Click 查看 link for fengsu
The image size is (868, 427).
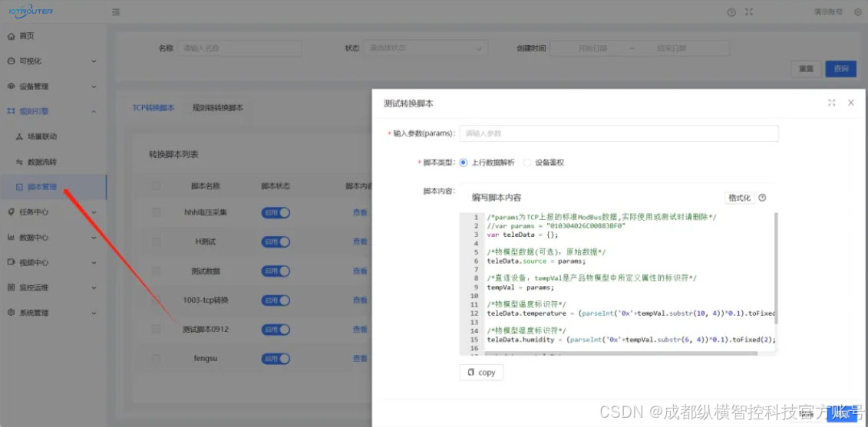point(360,359)
